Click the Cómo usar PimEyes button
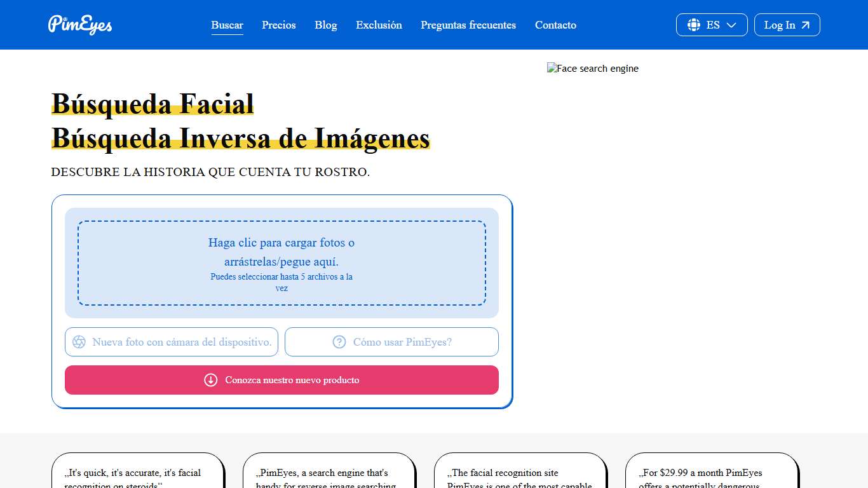Image resolution: width=868 pixels, height=488 pixels. (x=391, y=342)
